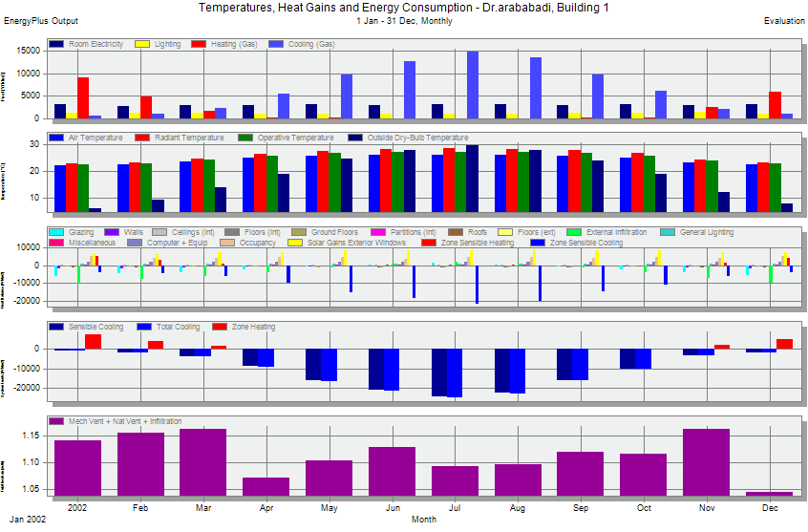Click the January Heating (Gas) bar in fuel chart
808x532 pixels.
click(x=83, y=98)
